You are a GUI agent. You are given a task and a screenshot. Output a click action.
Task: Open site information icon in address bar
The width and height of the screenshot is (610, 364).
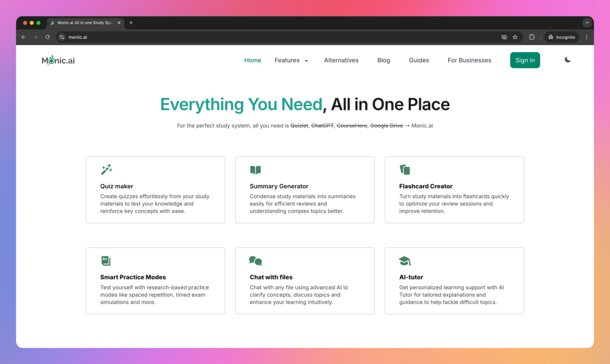62,37
